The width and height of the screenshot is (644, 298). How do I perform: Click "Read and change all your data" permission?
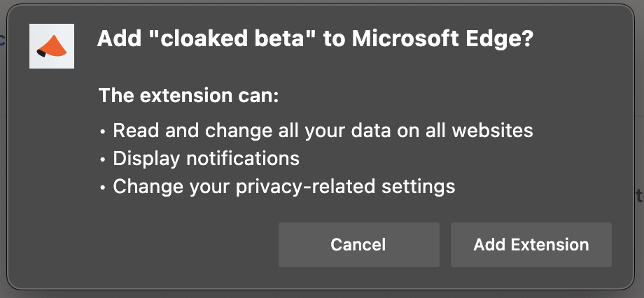323,131
